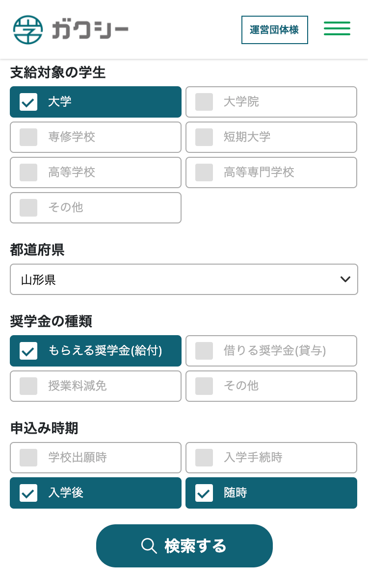The height and width of the screenshot is (588, 368).
Task: Click the 運営団体様 button
Action: tap(274, 30)
